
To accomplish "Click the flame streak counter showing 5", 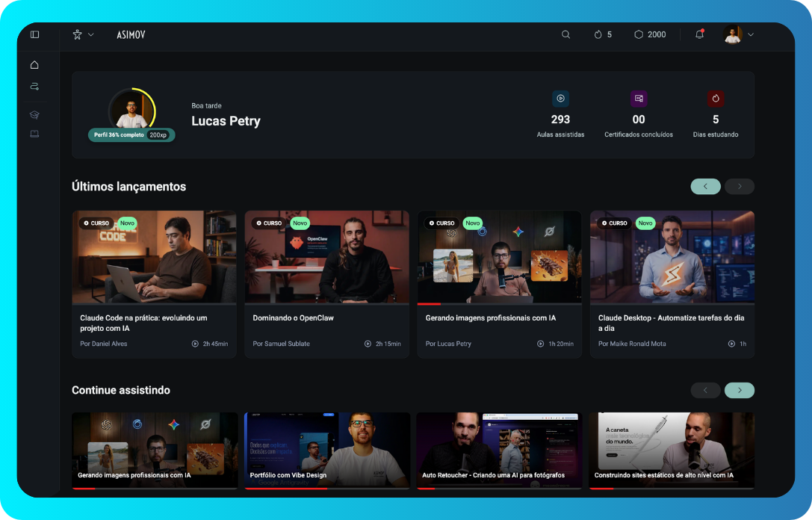I will 603,34.
